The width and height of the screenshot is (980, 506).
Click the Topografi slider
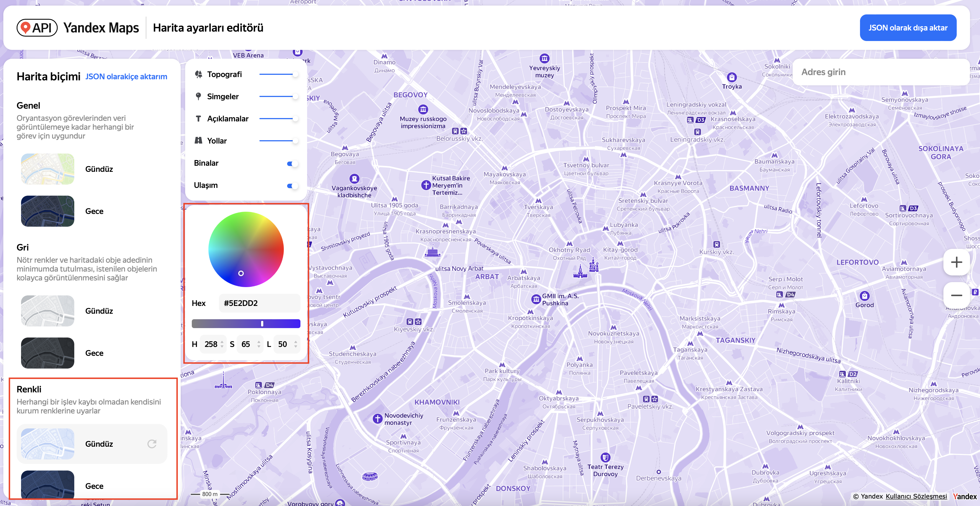pyautogui.click(x=279, y=74)
